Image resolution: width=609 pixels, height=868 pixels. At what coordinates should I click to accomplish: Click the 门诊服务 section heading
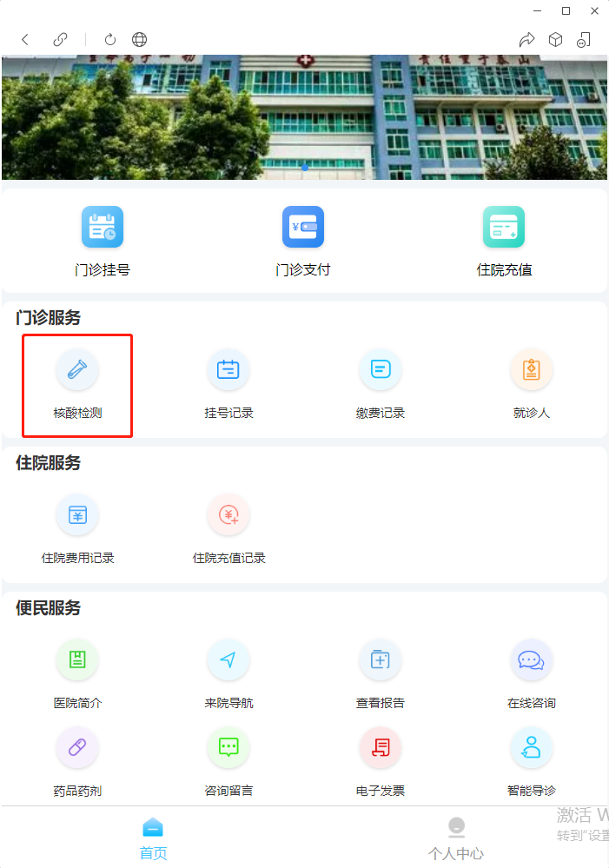coord(48,318)
